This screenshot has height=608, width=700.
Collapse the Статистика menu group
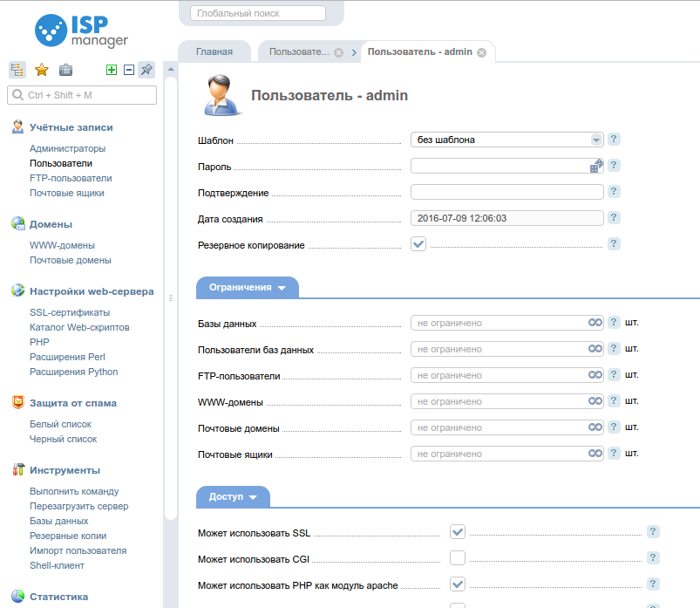[58, 597]
